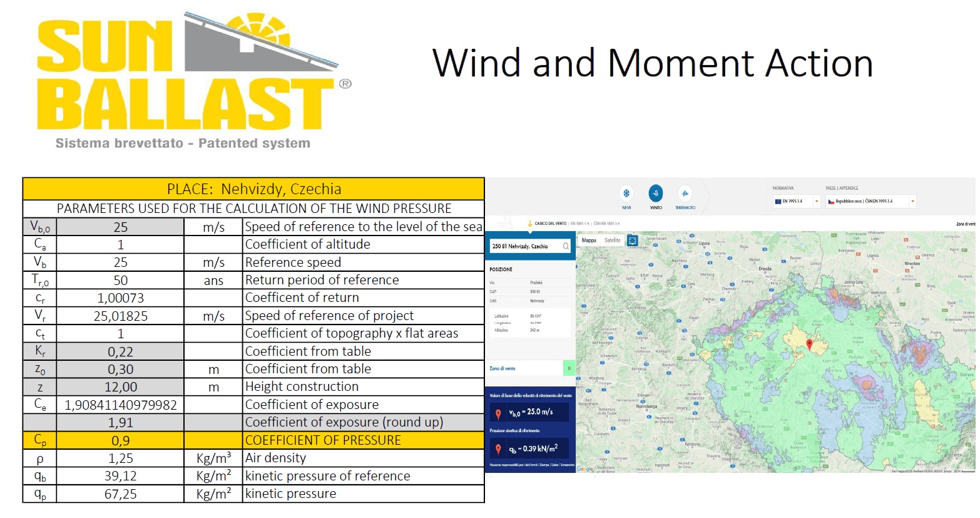Switch to the Mappa map tab
This screenshot has width=980, height=518.
tap(589, 241)
